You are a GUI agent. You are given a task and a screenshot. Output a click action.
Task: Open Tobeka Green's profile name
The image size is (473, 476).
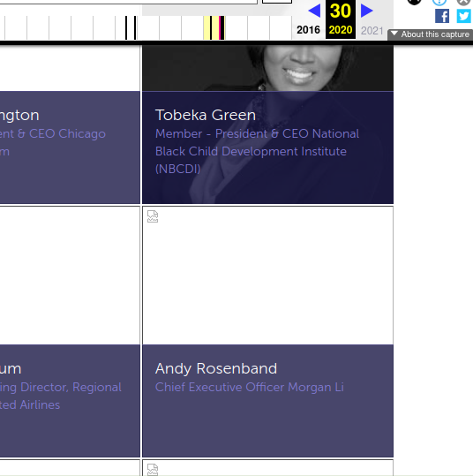pos(206,115)
